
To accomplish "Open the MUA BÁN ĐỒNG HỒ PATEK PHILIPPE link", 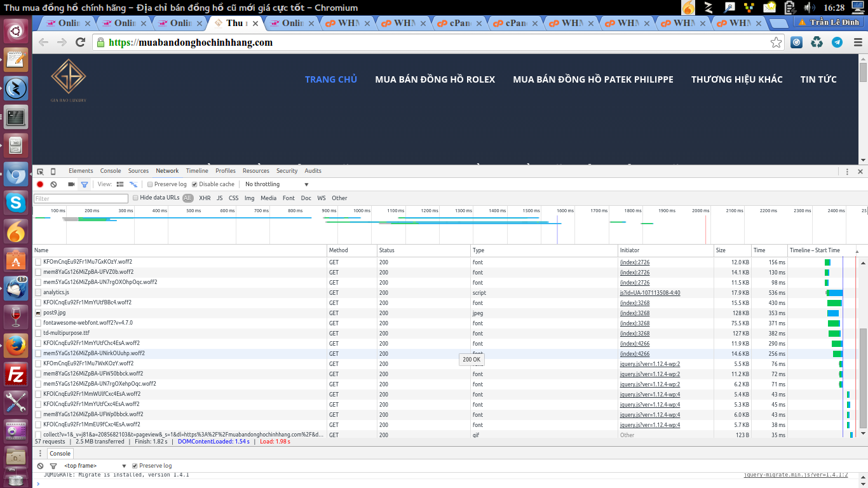I will point(593,79).
